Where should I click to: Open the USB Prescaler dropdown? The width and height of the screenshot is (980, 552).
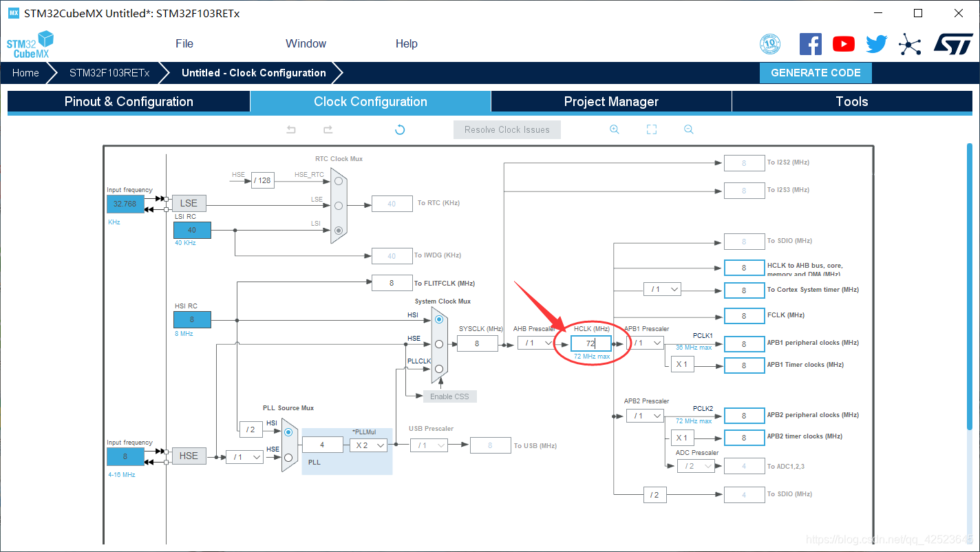(429, 445)
